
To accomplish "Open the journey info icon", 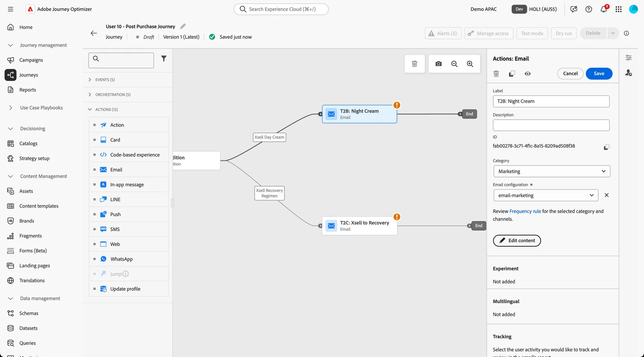I will pyautogui.click(x=626, y=33).
